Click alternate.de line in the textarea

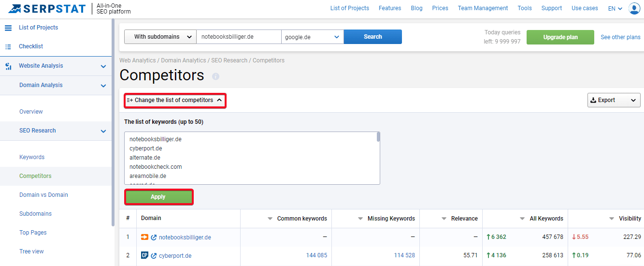coord(145,158)
